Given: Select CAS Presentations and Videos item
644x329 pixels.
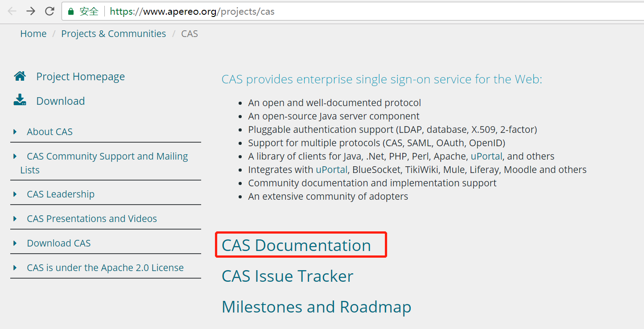Looking at the screenshot, I should tap(92, 219).
